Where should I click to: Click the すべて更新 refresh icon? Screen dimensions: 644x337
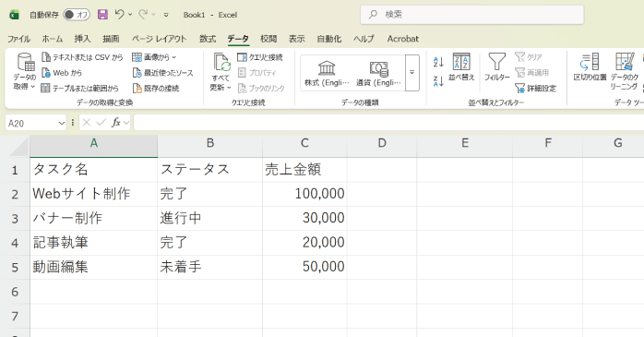(x=221, y=63)
